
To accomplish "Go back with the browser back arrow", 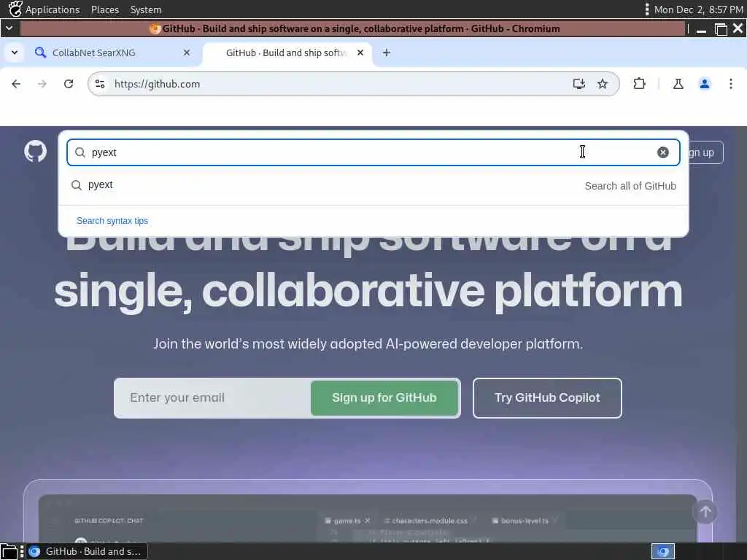I will (16, 84).
